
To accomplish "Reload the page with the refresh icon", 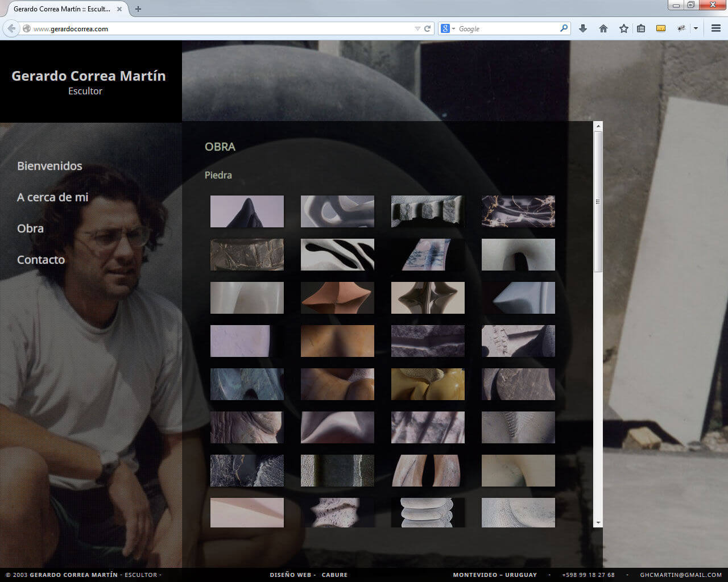I will (x=427, y=28).
